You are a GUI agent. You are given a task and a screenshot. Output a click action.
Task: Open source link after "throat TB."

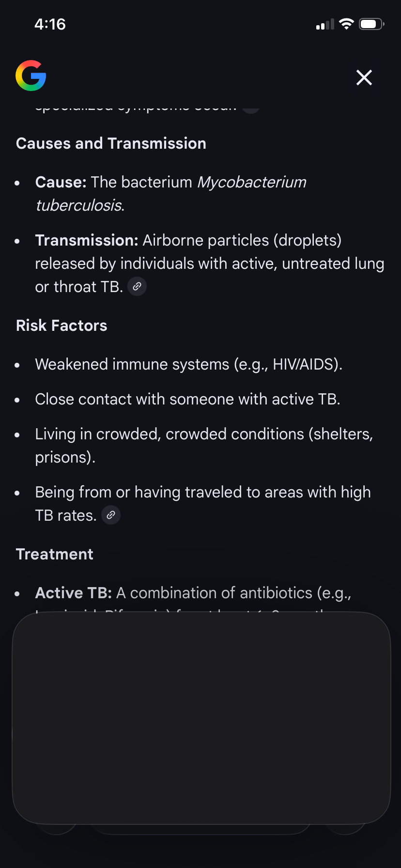tap(137, 286)
